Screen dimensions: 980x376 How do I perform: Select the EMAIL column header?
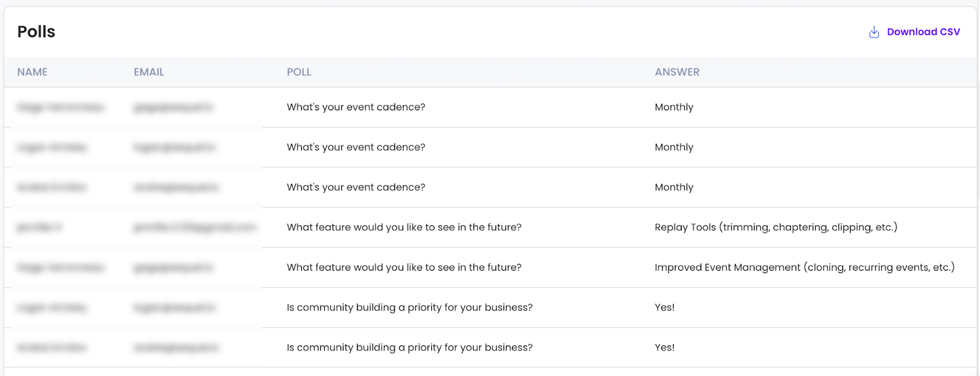point(149,72)
